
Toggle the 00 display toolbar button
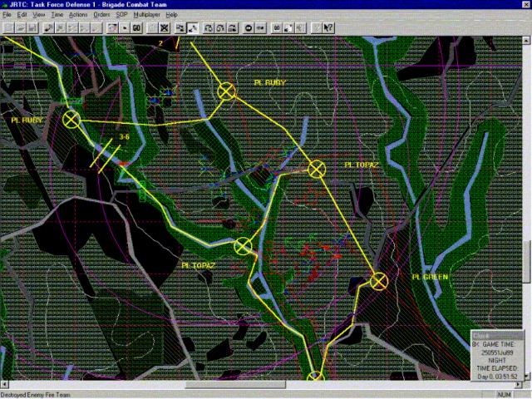click(x=275, y=27)
